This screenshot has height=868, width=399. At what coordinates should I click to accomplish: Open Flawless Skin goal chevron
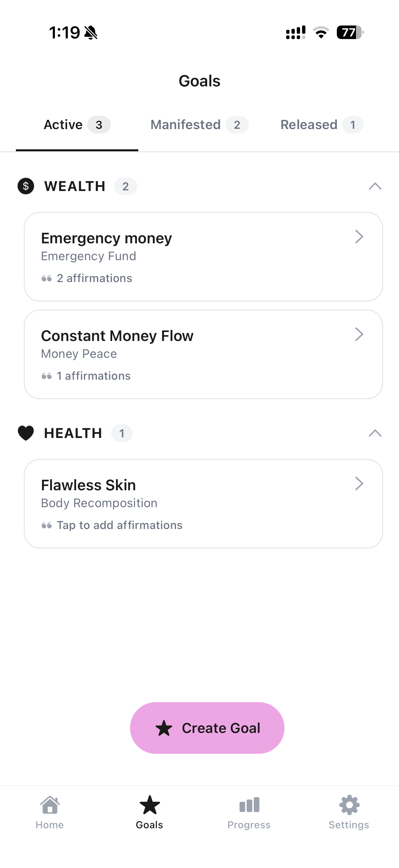359,484
